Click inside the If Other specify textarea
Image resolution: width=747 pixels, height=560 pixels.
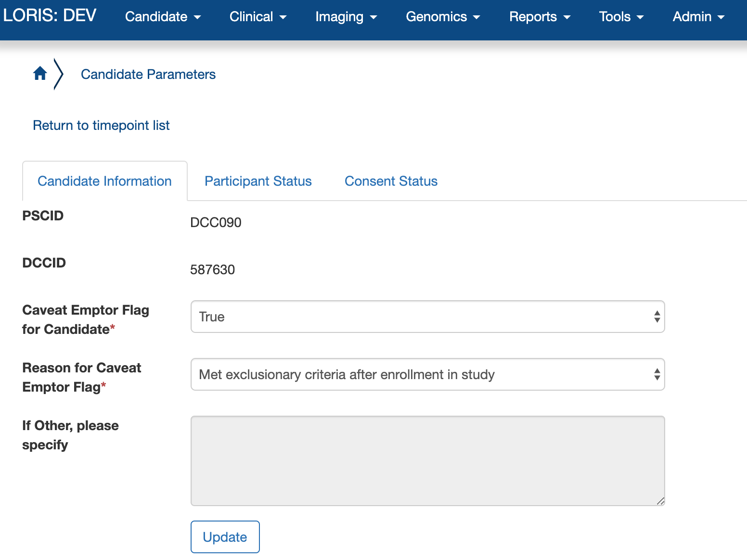(427, 459)
